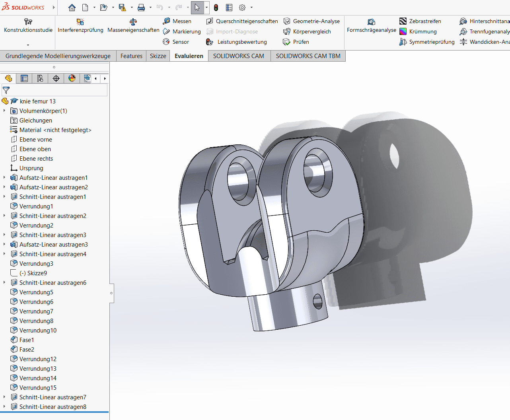This screenshot has width=510, height=420.
Task: Open the PropertyManager tab icon
Action: click(x=24, y=78)
